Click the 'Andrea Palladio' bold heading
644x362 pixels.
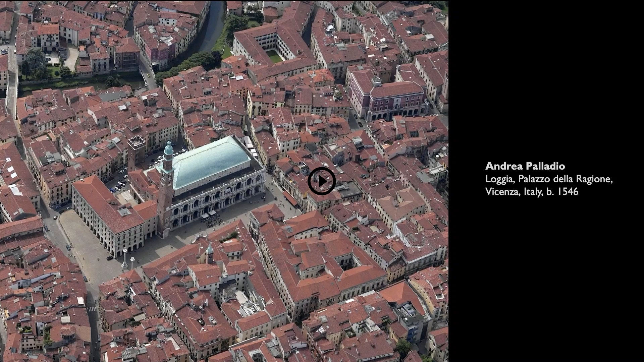pos(525,166)
